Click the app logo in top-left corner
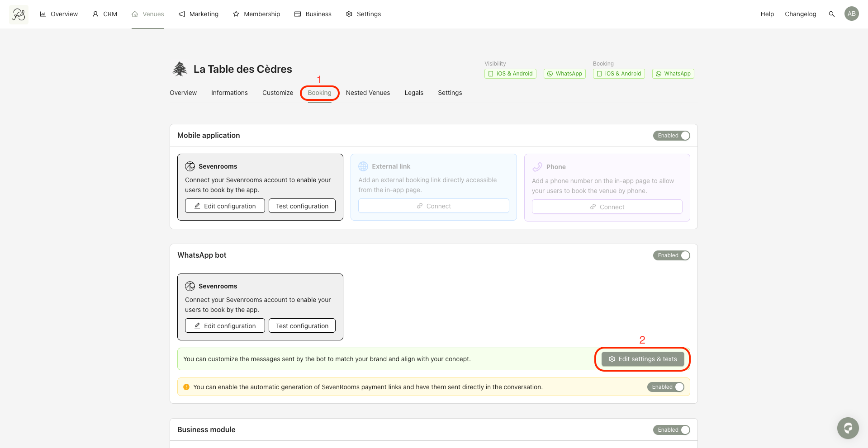This screenshot has height=448, width=868. [x=19, y=14]
